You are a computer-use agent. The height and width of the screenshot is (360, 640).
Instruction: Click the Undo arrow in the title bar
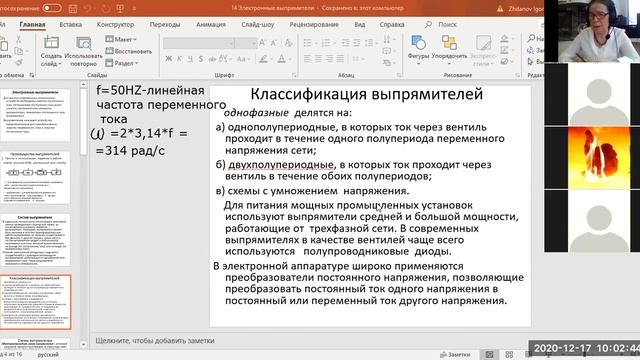click(87, 8)
